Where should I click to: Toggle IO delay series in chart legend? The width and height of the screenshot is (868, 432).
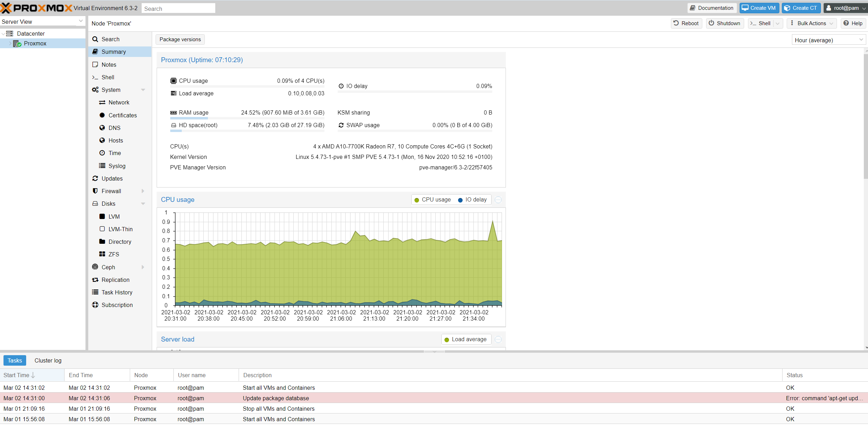pyautogui.click(x=472, y=200)
